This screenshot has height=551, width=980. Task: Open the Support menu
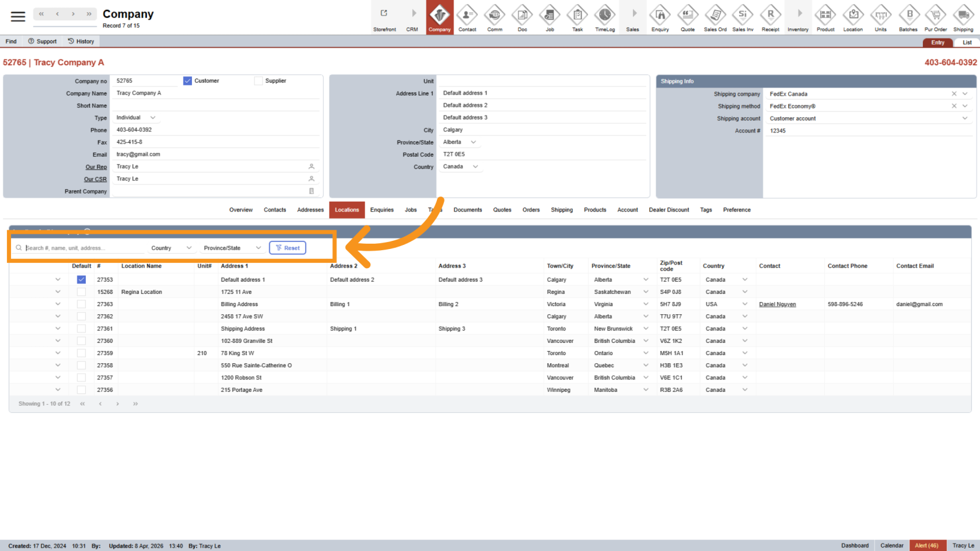tap(43, 41)
